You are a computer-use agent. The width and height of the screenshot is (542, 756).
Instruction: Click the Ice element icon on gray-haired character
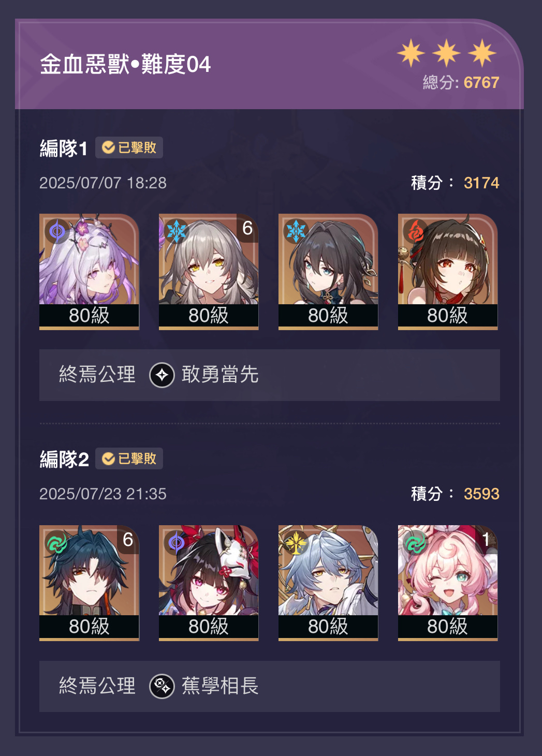tap(177, 231)
